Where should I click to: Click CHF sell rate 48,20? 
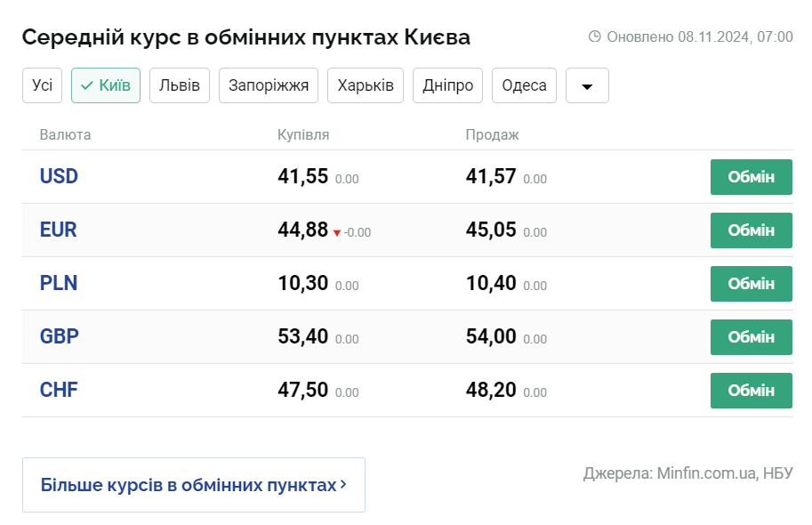(x=491, y=391)
